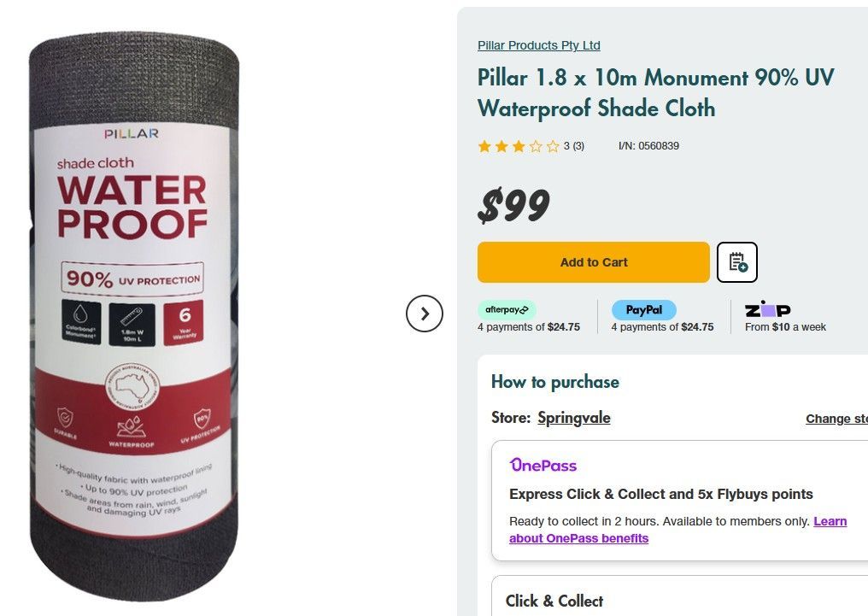The image size is (868, 616).
Task: Select the standard Click & Collect option at bottom
Action: pyautogui.click(x=554, y=601)
